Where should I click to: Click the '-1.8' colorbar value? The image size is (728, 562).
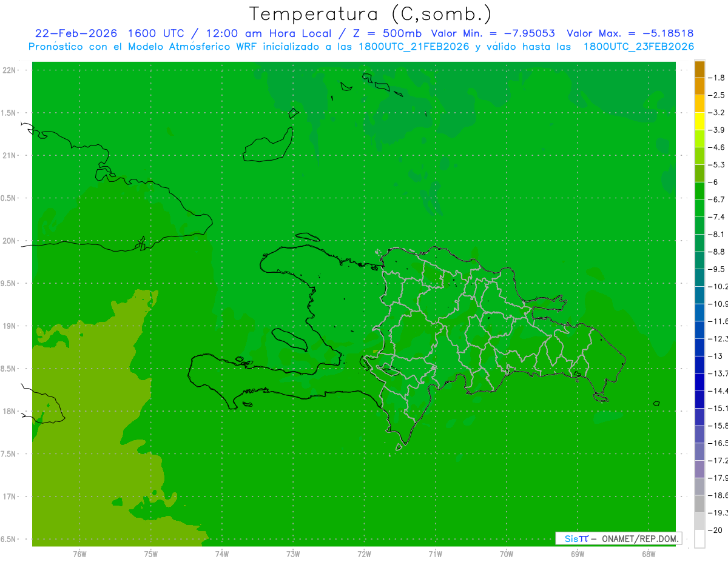point(716,78)
